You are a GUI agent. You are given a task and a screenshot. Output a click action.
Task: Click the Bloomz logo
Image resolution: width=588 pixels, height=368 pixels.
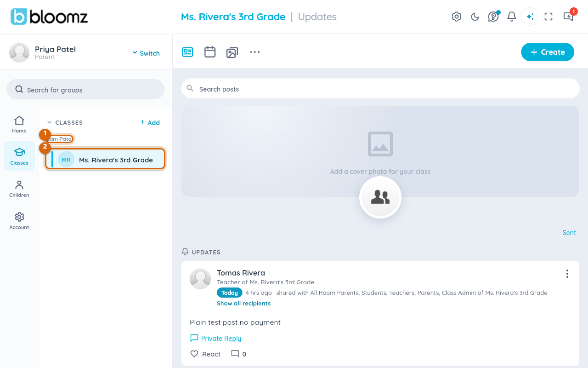click(x=49, y=17)
